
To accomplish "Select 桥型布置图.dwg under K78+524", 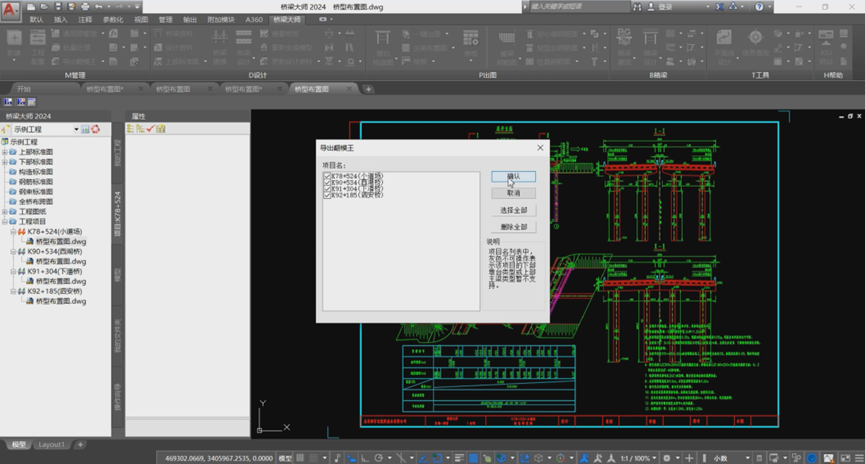I will tap(61, 242).
